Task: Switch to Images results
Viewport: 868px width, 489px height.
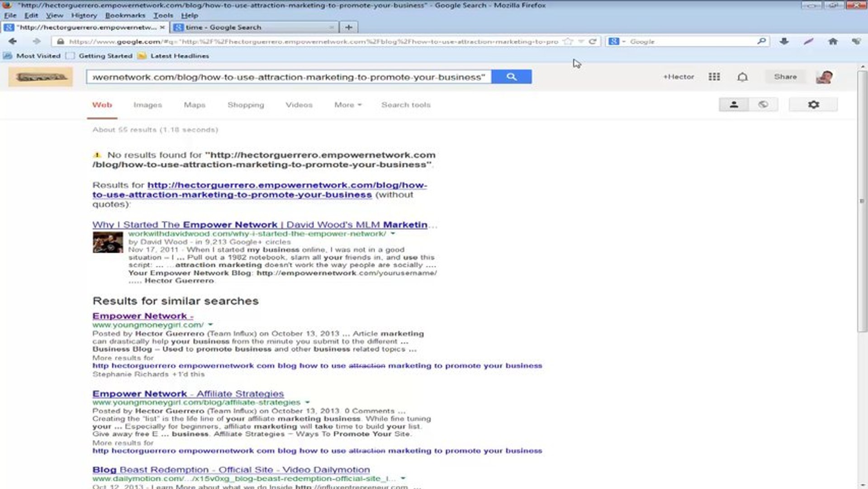Action: [x=147, y=105]
